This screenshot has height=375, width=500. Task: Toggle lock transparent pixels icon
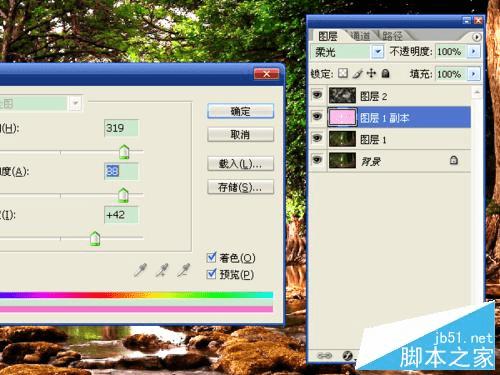pos(343,73)
